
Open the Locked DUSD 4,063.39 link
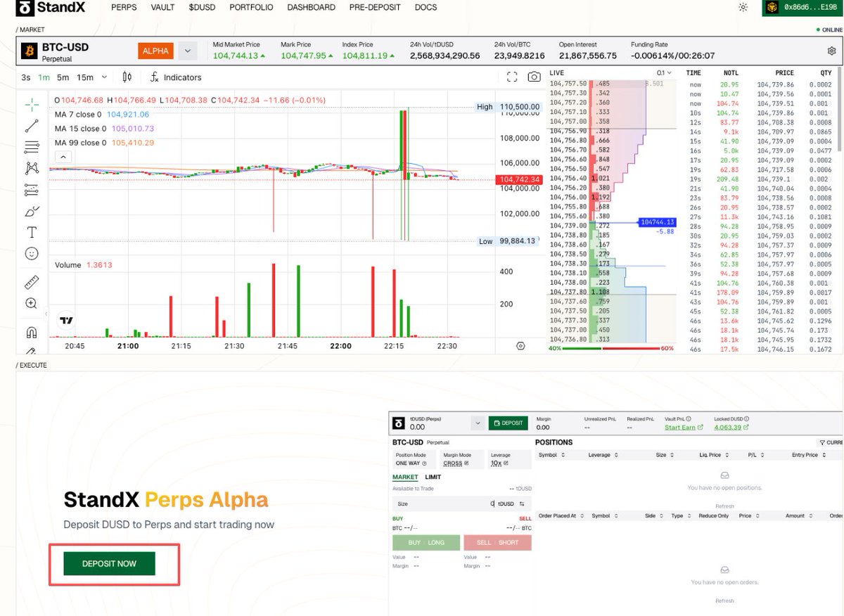pos(731,428)
